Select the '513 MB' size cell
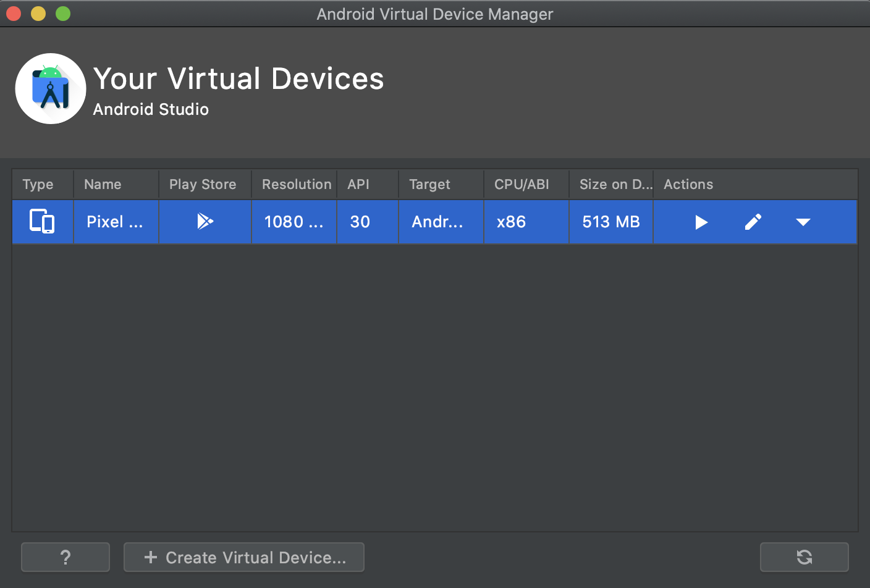Image resolution: width=870 pixels, height=588 pixels. coord(611,222)
